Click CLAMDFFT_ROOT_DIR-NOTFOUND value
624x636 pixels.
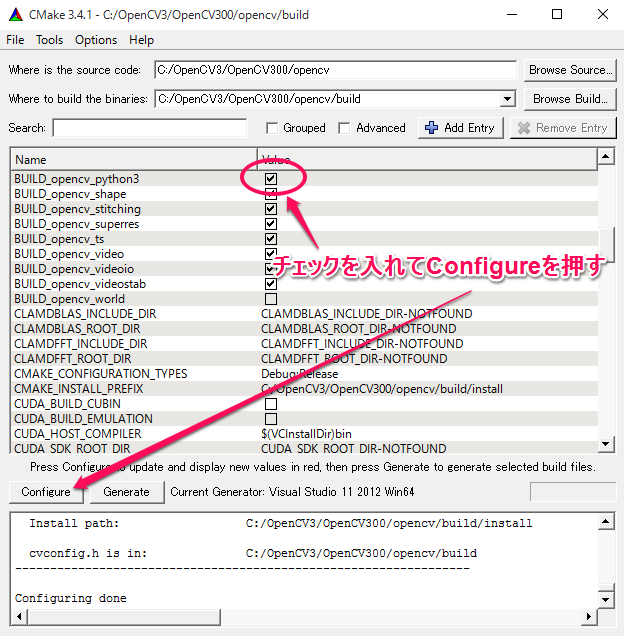(x=354, y=359)
